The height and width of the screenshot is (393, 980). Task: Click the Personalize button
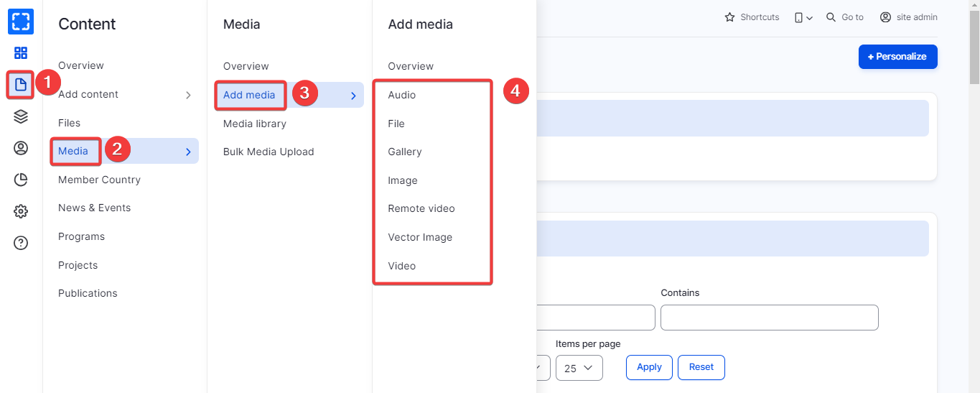point(897,57)
